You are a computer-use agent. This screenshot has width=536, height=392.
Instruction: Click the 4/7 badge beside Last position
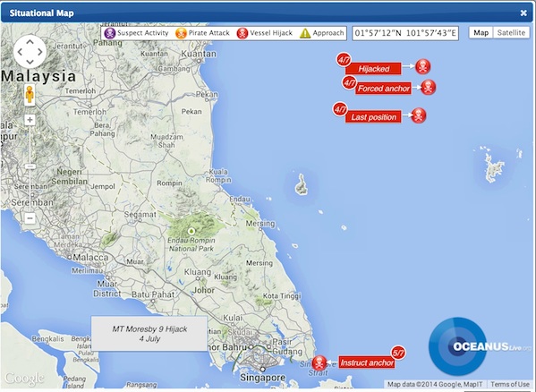[x=340, y=109]
